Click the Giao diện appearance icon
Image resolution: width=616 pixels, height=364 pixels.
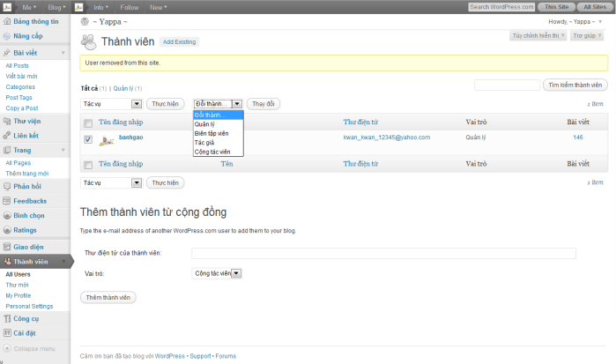7,247
